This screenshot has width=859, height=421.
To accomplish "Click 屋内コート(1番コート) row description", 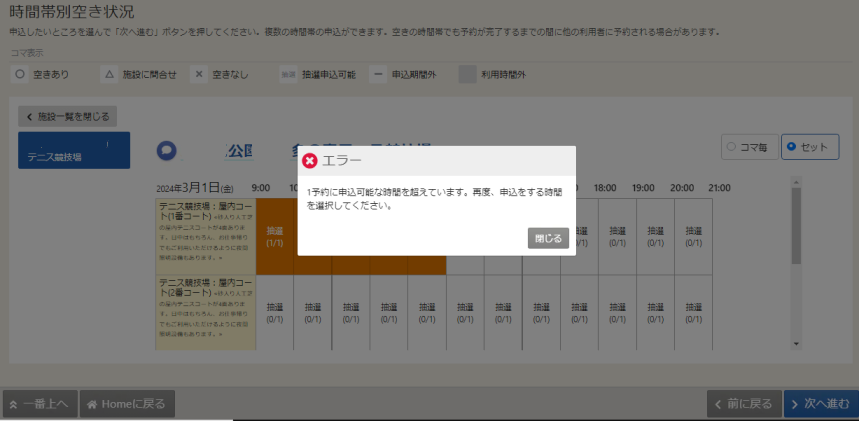I will (205, 236).
